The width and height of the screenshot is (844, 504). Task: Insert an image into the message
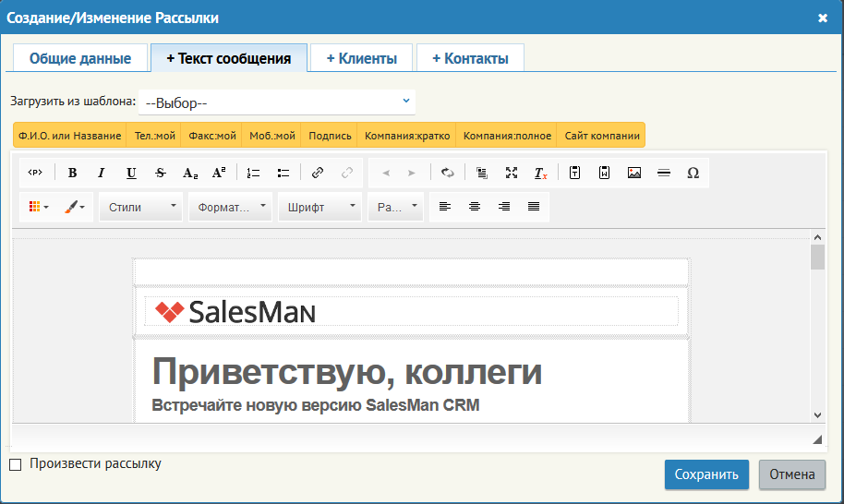tap(634, 173)
